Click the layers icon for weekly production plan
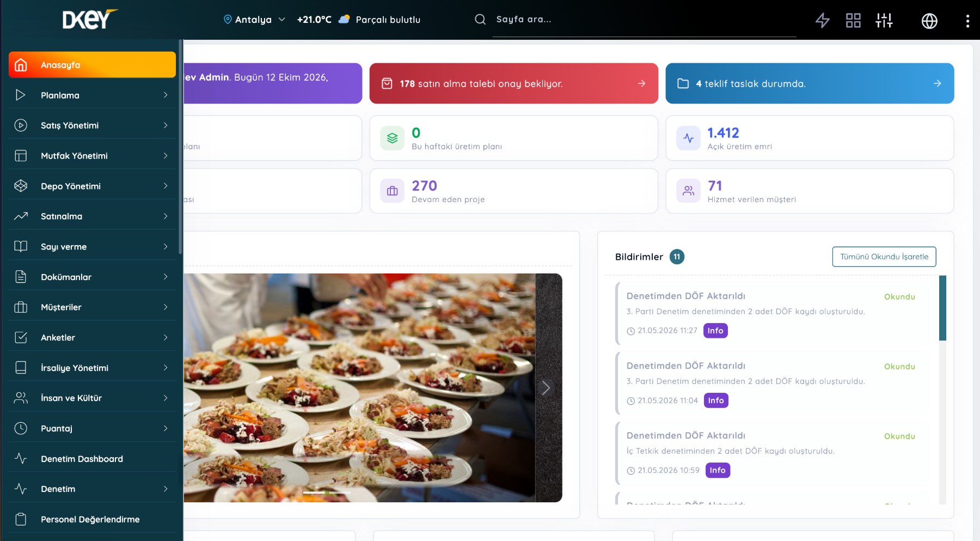This screenshot has height=541, width=980. coord(392,138)
